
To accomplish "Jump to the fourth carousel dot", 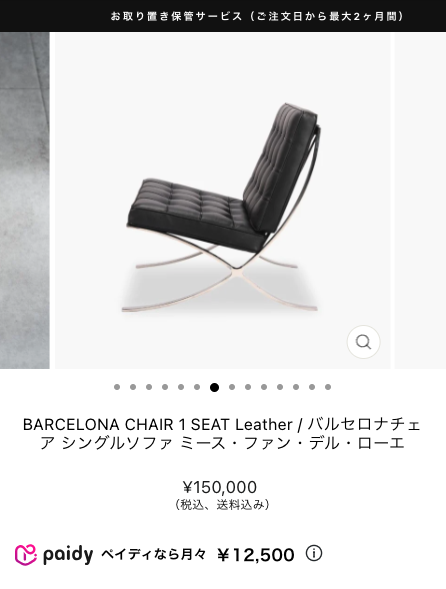I will point(165,387).
